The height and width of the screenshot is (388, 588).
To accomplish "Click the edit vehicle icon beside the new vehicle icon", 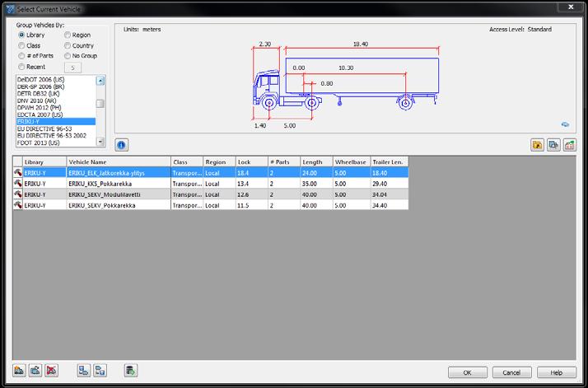I will [x=35, y=371].
